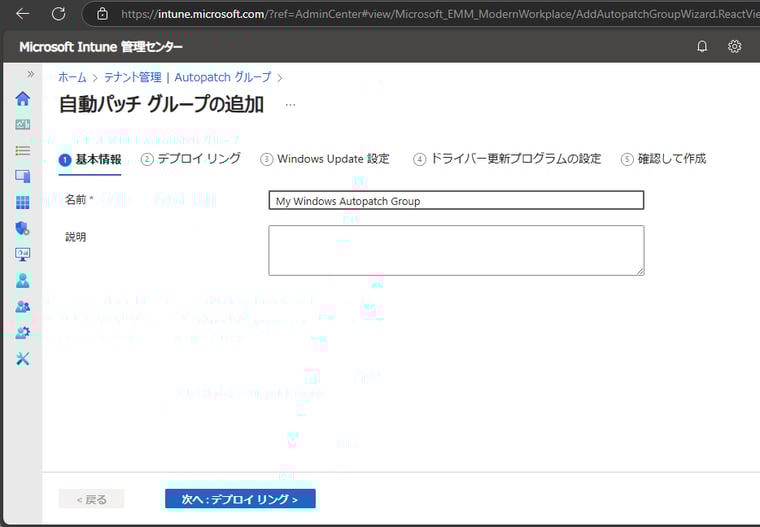The width and height of the screenshot is (760, 527).
Task: Open Home icon in sidebar
Action: tap(23, 98)
